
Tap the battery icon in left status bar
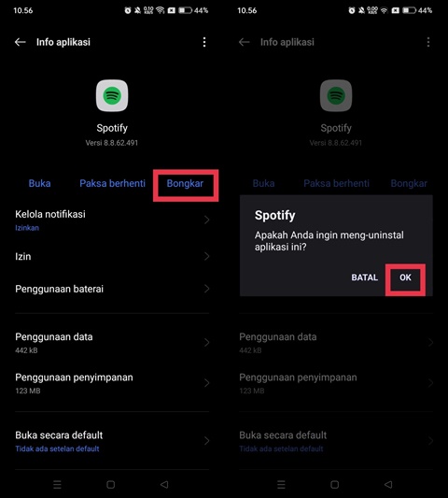[x=186, y=10]
